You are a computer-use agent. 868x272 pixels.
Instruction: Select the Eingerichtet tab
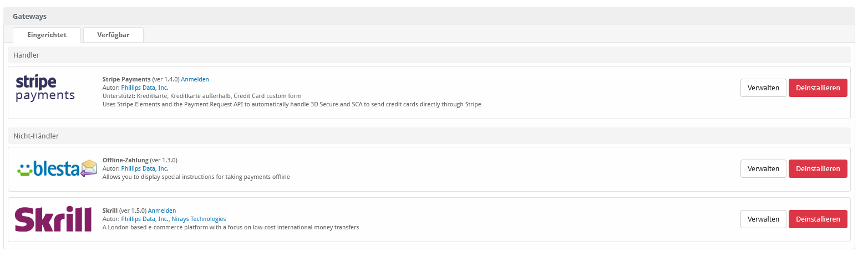pyautogui.click(x=47, y=35)
